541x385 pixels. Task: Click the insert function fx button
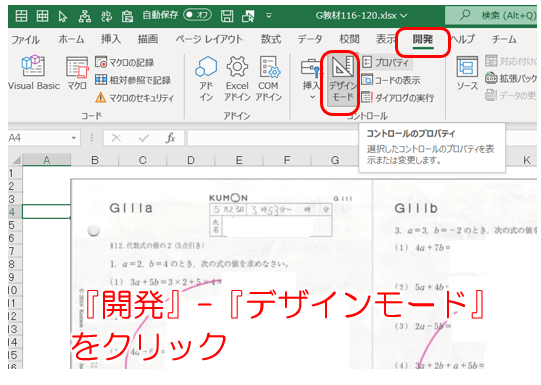click(170, 138)
